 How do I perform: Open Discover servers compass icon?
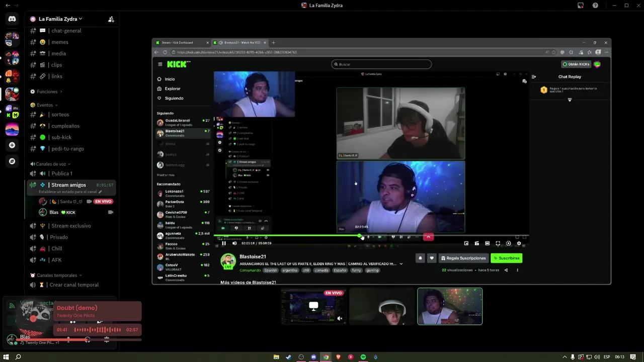(x=12, y=161)
